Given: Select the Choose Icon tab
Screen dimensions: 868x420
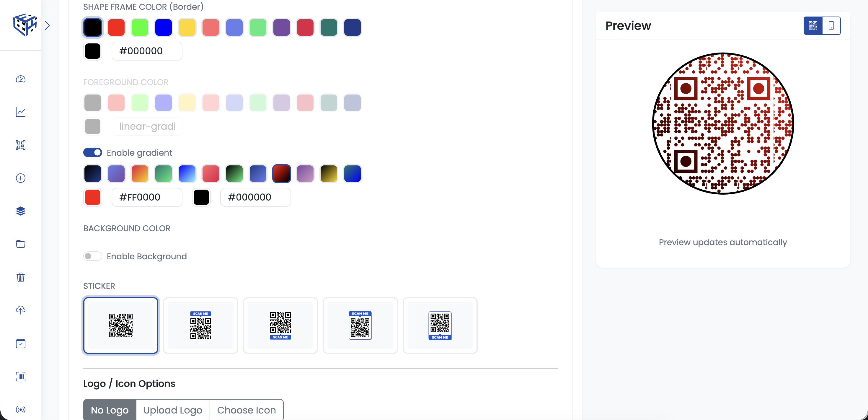Looking at the screenshot, I should coord(247,410).
